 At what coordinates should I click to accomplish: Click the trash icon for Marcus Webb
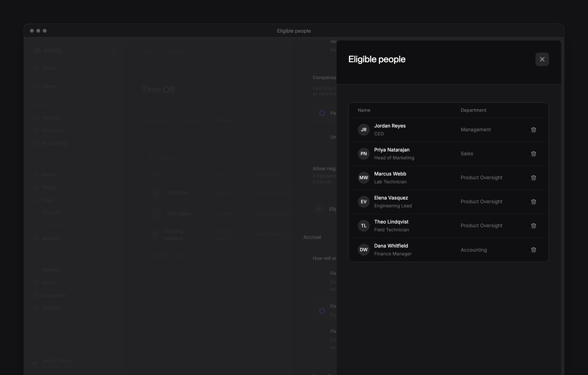point(534,178)
